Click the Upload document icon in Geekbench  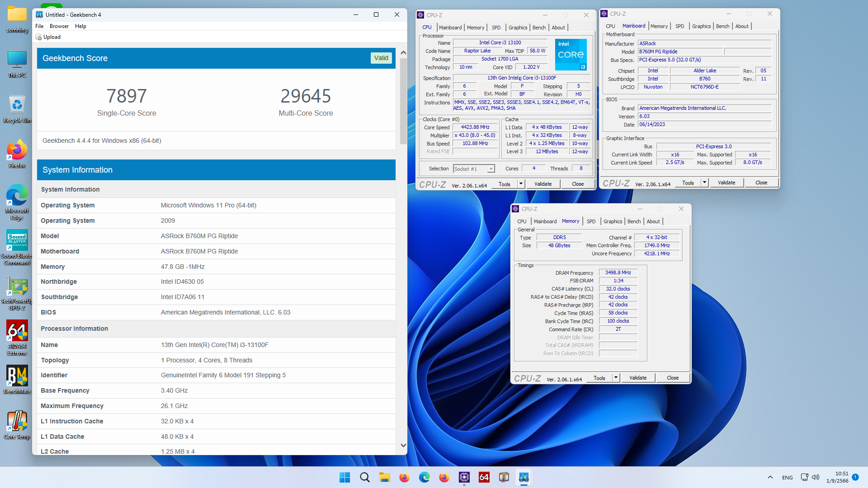pyautogui.click(x=39, y=37)
